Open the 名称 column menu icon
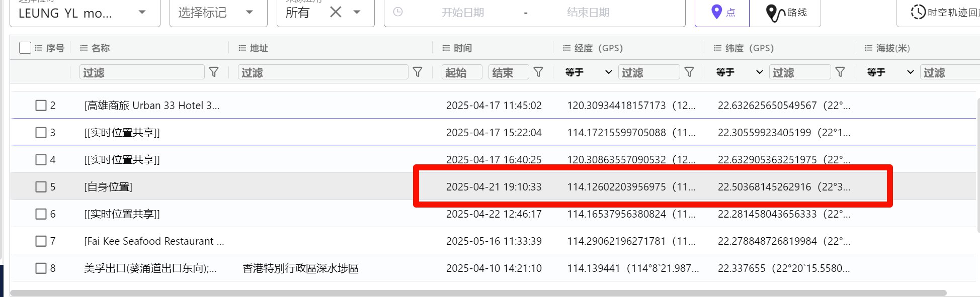980x297 pixels. click(x=84, y=48)
